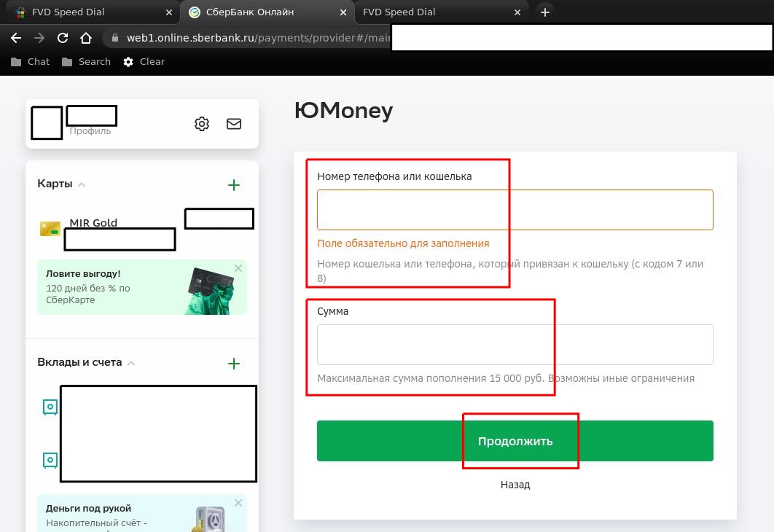Open messages envelope icon

tap(234, 124)
